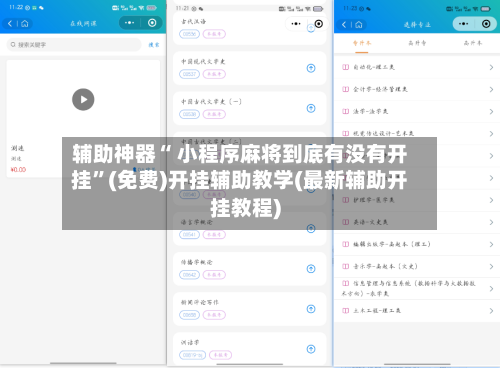Click the 00819-bj code tag
Screen dimensions: 500x368
(193, 355)
